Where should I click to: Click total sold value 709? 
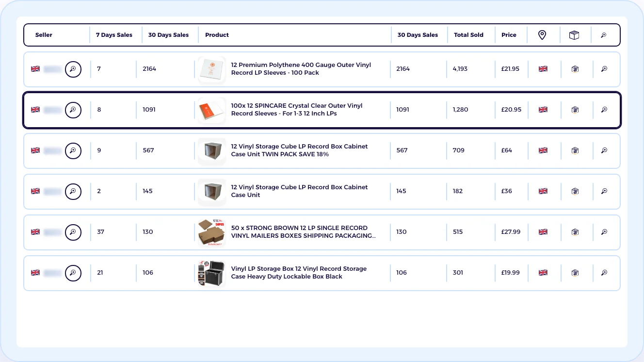459,150
